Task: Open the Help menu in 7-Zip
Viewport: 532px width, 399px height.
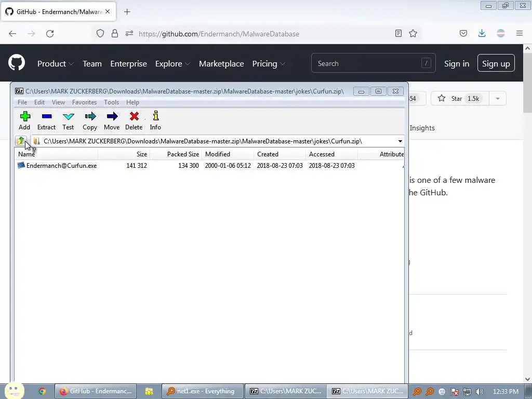Action: (x=132, y=102)
